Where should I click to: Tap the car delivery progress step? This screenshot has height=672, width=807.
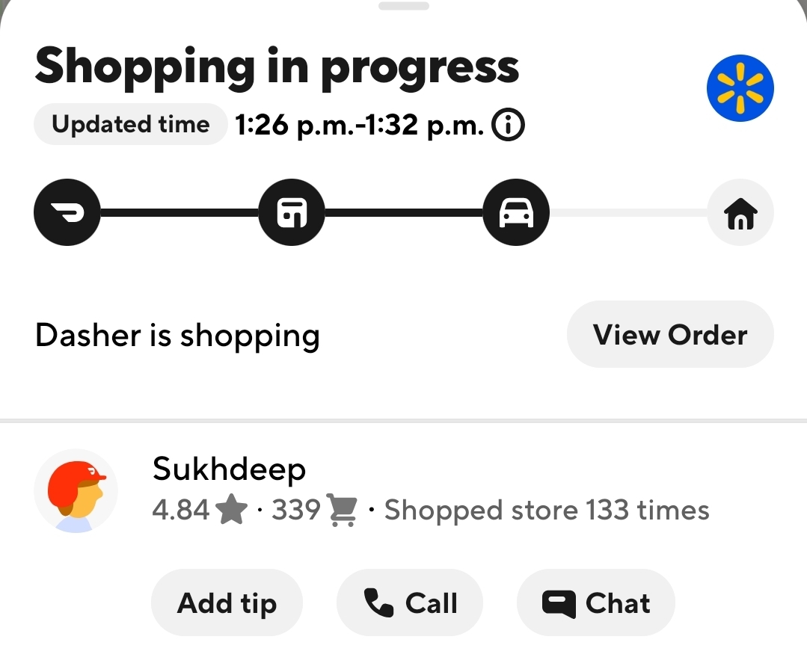coord(516,212)
